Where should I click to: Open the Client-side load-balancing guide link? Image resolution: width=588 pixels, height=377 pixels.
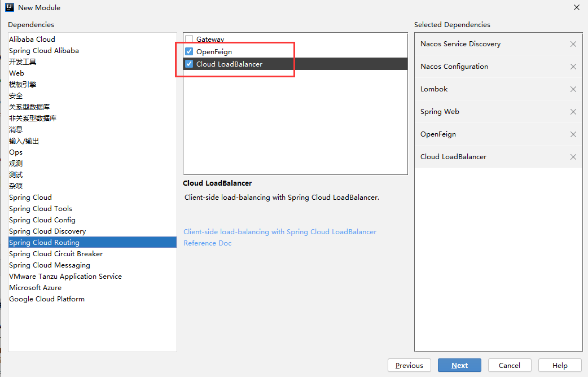click(x=280, y=232)
